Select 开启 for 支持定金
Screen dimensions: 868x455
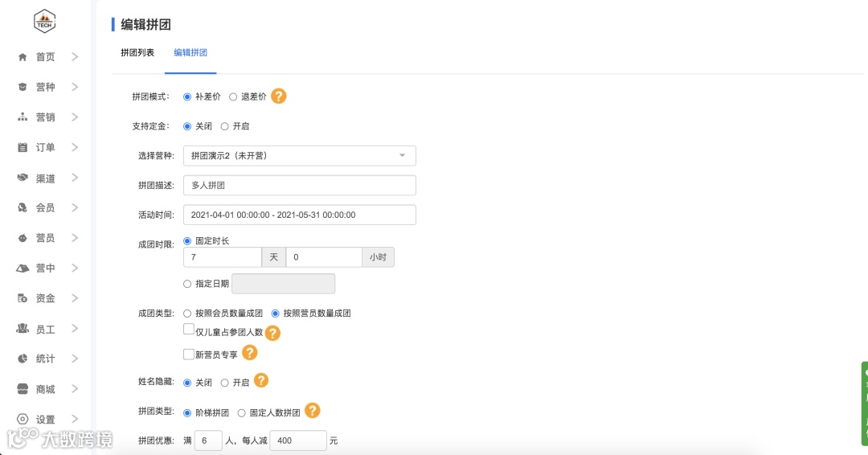click(224, 126)
